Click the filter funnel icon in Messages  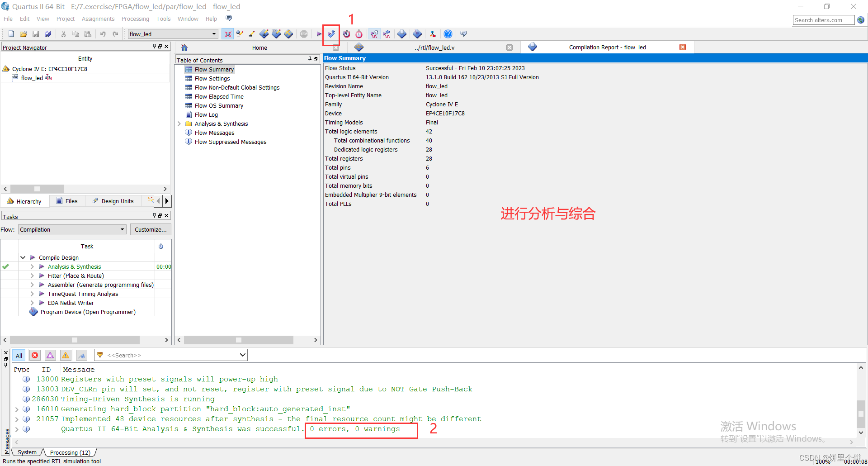pos(100,355)
